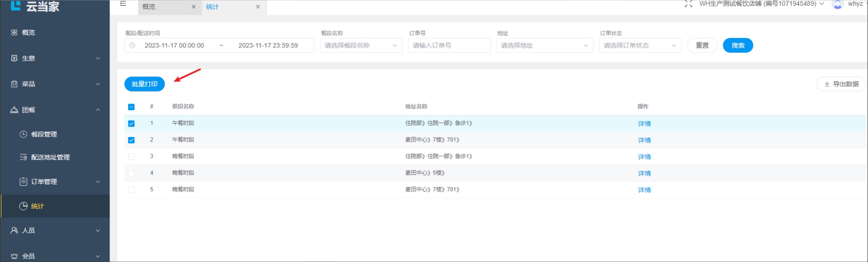Close the 概览 tab
This screenshot has height=262, width=868.
(x=194, y=7)
